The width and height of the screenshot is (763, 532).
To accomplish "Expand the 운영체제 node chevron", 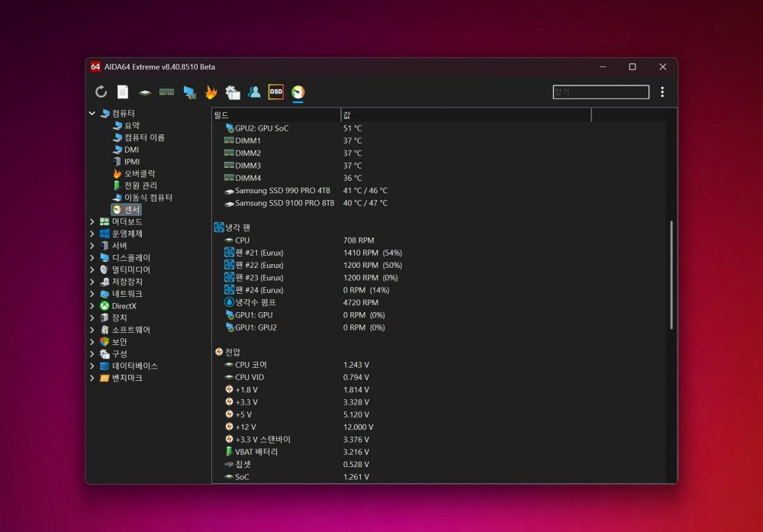I will (x=92, y=234).
